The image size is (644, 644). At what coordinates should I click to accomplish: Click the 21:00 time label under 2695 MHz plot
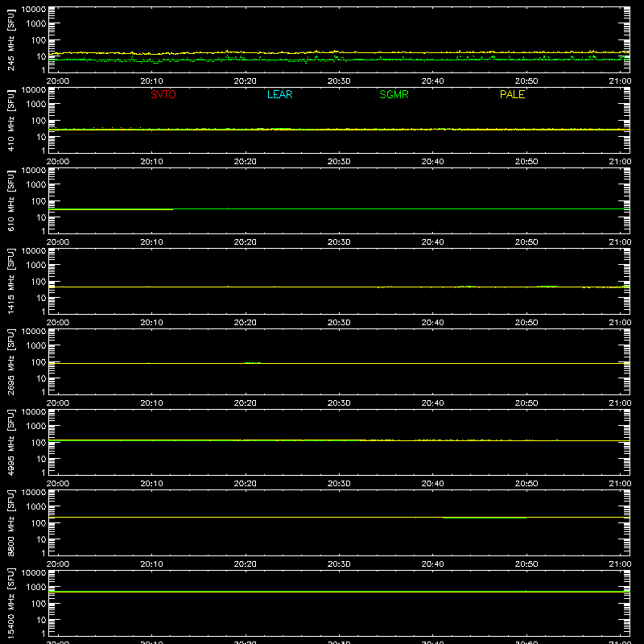620,403
